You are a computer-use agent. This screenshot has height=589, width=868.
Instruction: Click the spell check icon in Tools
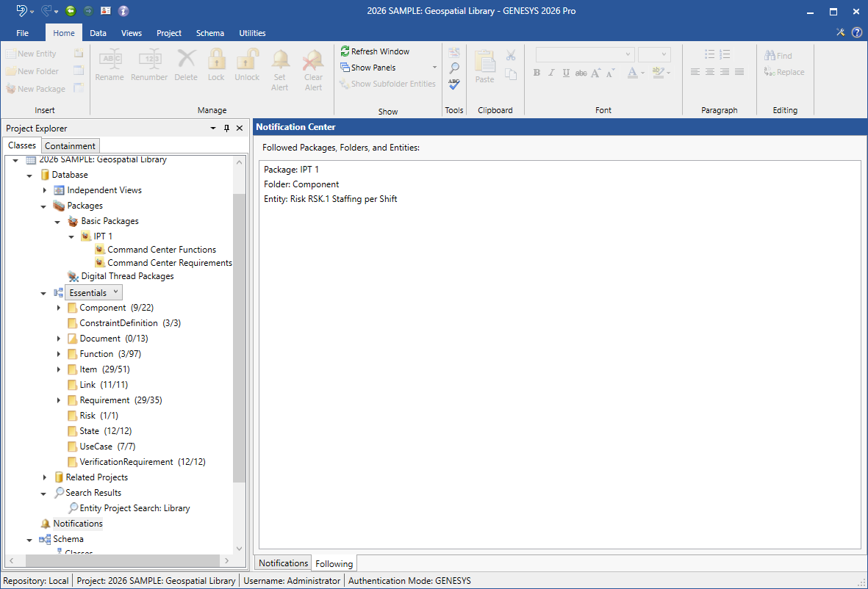pyautogui.click(x=454, y=84)
